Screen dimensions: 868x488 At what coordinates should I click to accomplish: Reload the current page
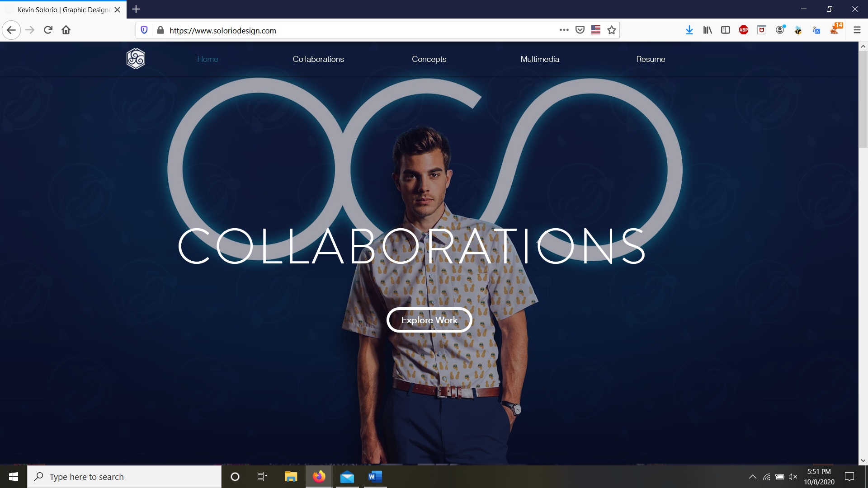pyautogui.click(x=48, y=30)
